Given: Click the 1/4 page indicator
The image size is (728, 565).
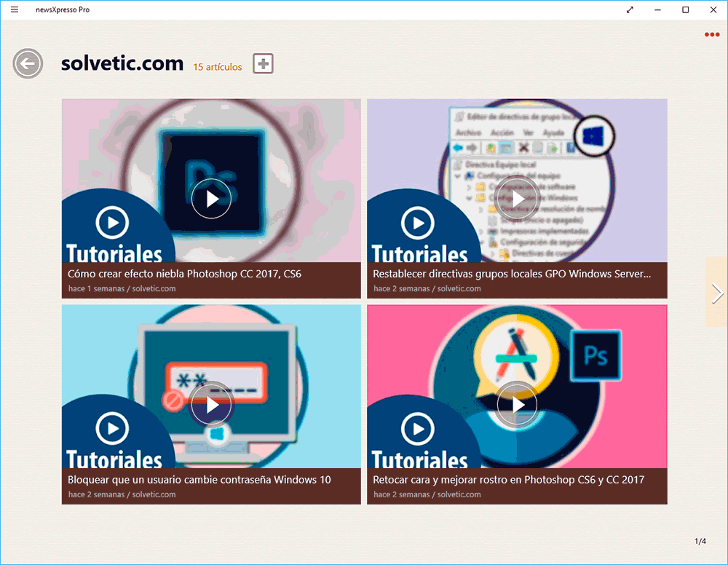Looking at the screenshot, I should (700, 541).
